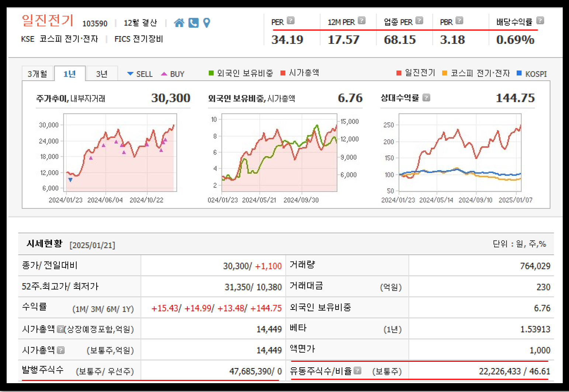Click the 단위 : 원, 주,% note

point(519,244)
